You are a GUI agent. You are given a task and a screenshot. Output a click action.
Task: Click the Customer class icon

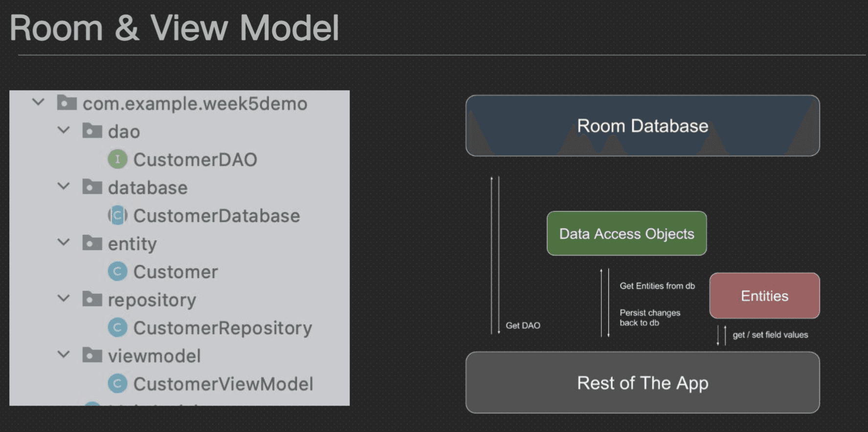(x=117, y=272)
